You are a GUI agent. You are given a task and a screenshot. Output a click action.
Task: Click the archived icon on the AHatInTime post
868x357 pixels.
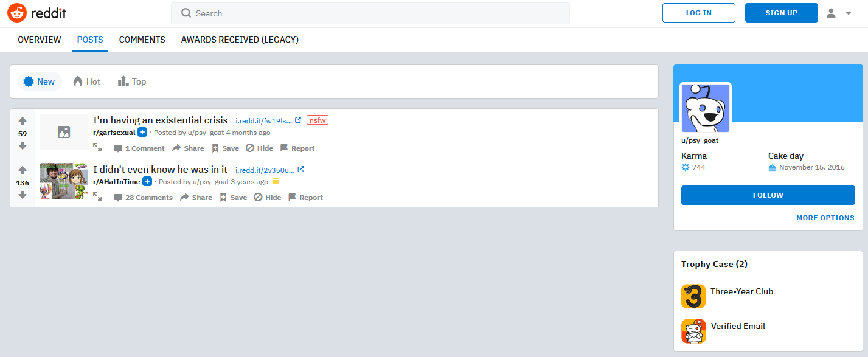coord(276,181)
